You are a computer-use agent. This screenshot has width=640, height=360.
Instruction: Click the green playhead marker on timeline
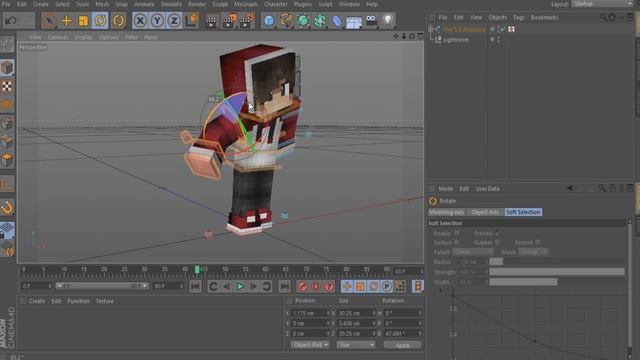(x=197, y=269)
